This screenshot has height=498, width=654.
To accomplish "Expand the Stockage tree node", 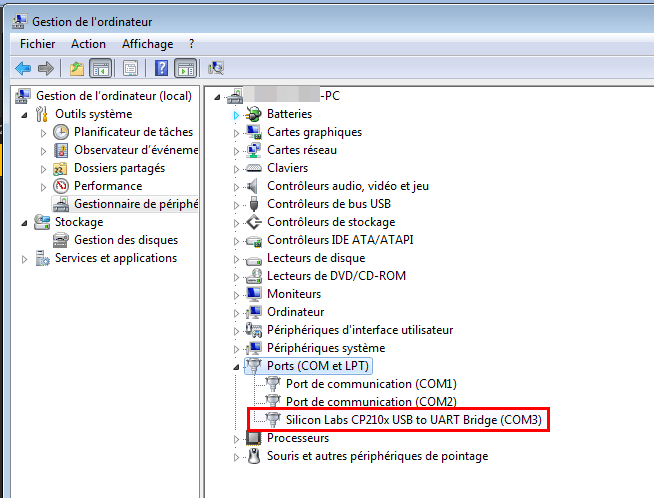I will 26,222.
